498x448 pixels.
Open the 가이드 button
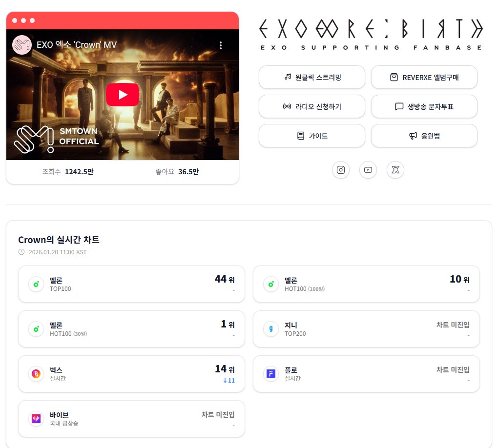click(x=312, y=136)
